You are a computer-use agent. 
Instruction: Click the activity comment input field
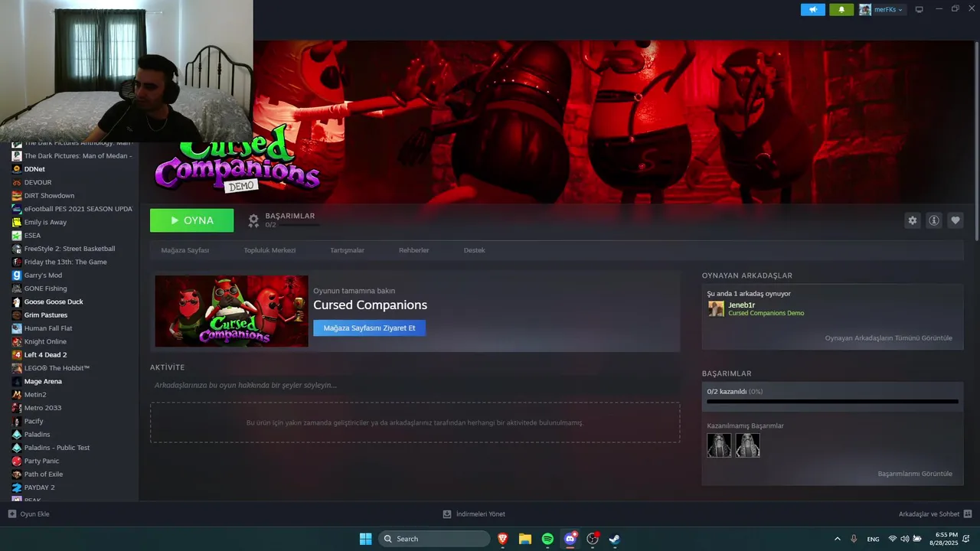click(415, 385)
